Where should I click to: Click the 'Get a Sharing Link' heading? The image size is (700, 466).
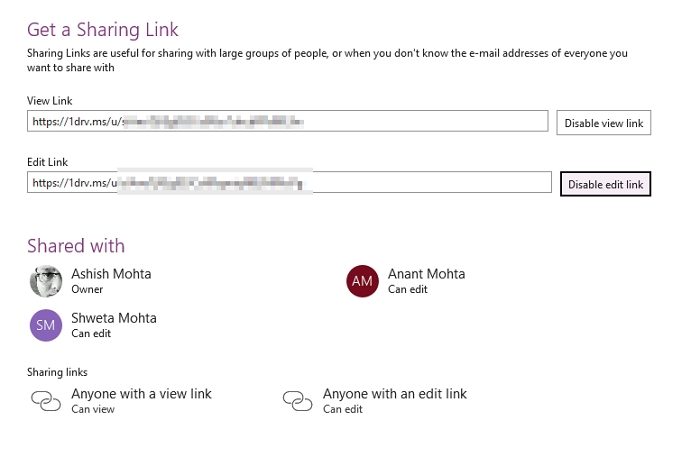(x=103, y=30)
